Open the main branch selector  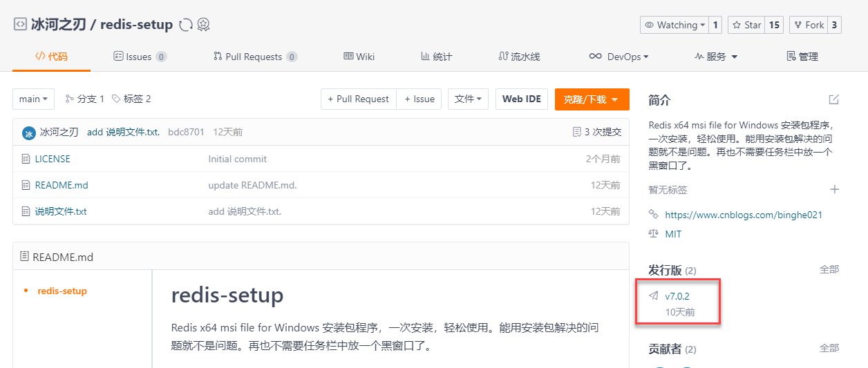[x=33, y=99]
